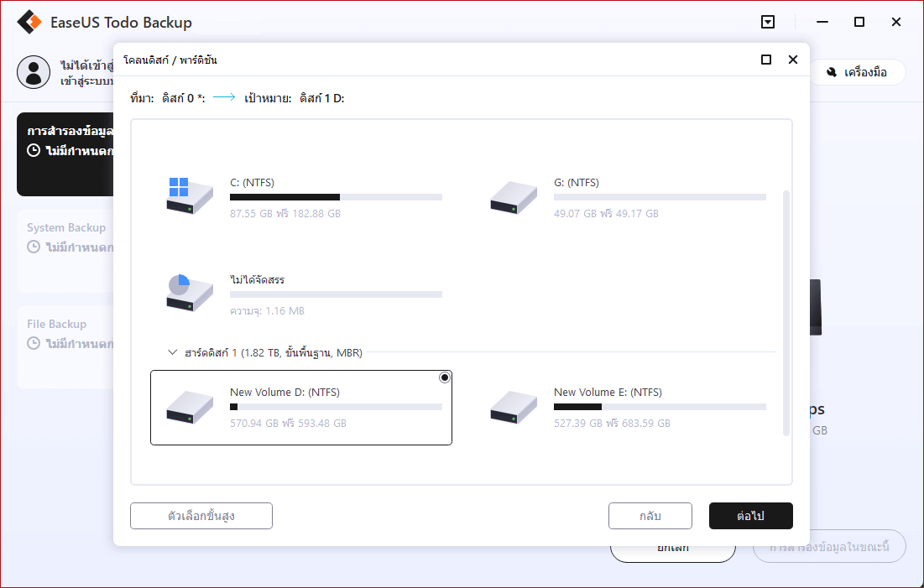
Task: Click the 527.39 GB free of 683.59 GB text
Action: 613,423
